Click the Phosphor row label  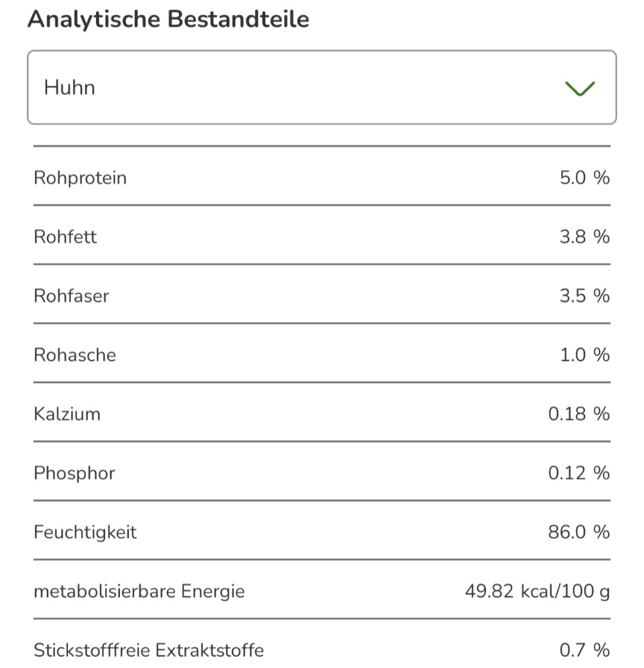click(74, 473)
